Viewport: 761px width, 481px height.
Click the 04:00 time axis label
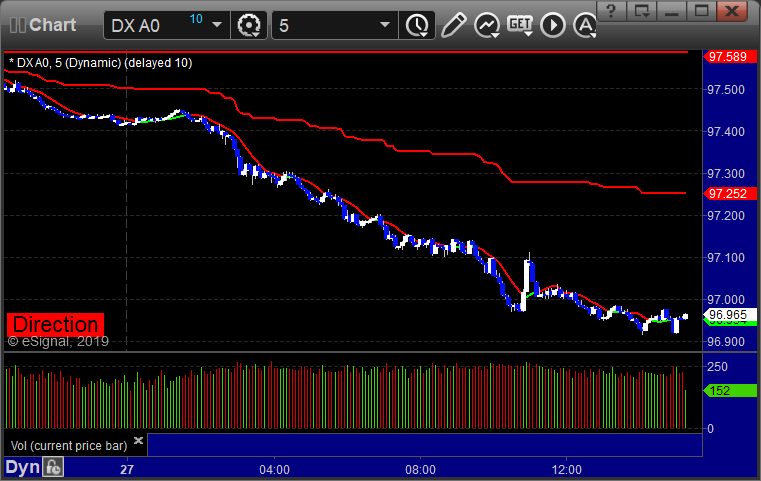click(274, 470)
